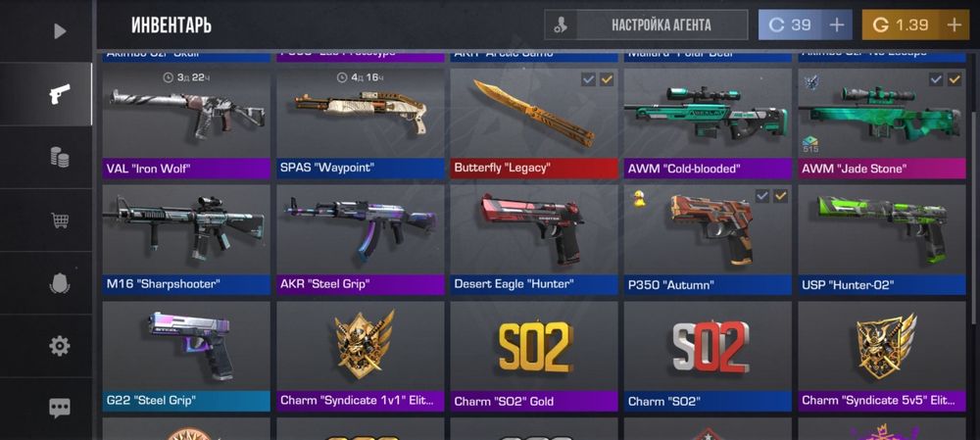Image resolution: width=980 pixels, height=440 pixels.
Task: Toggle the yellow checkmark on AWM Jade Stone
Action: (955, 79)
